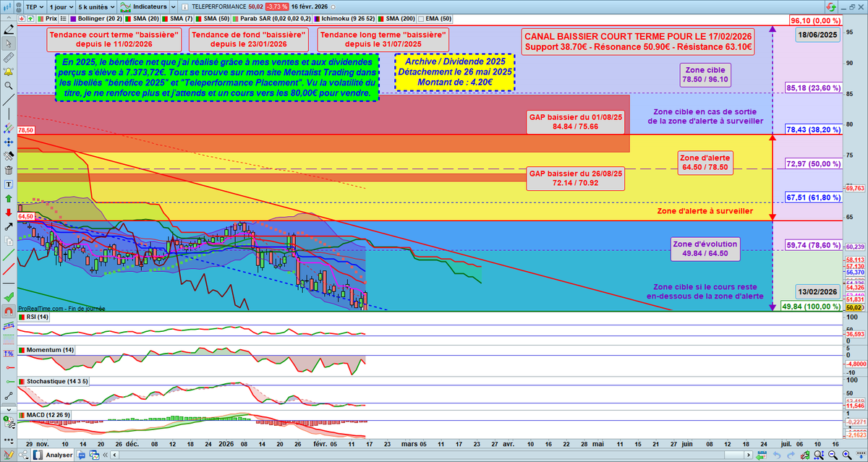The height and width of the screenshot is (462, 868).
Task: Open the three dots more menu
Action: click(x=10, y=440)
